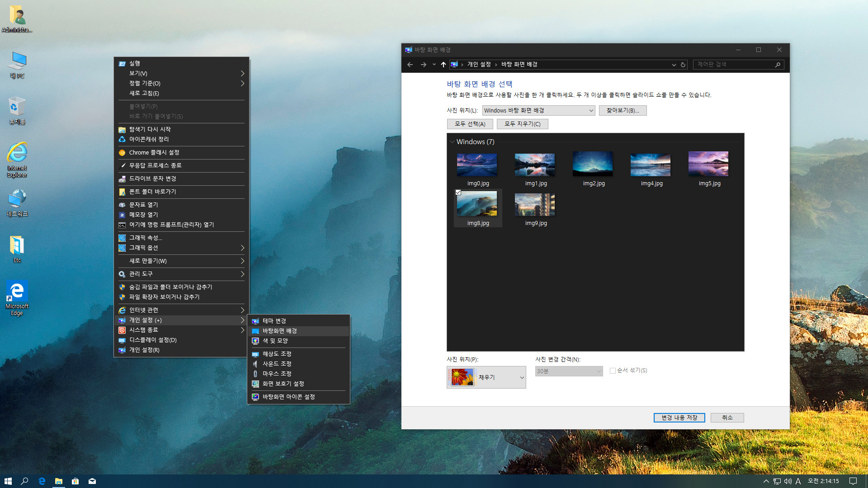
Task: Collapse the Windows (7) group
Action: (x=452, y=142)
